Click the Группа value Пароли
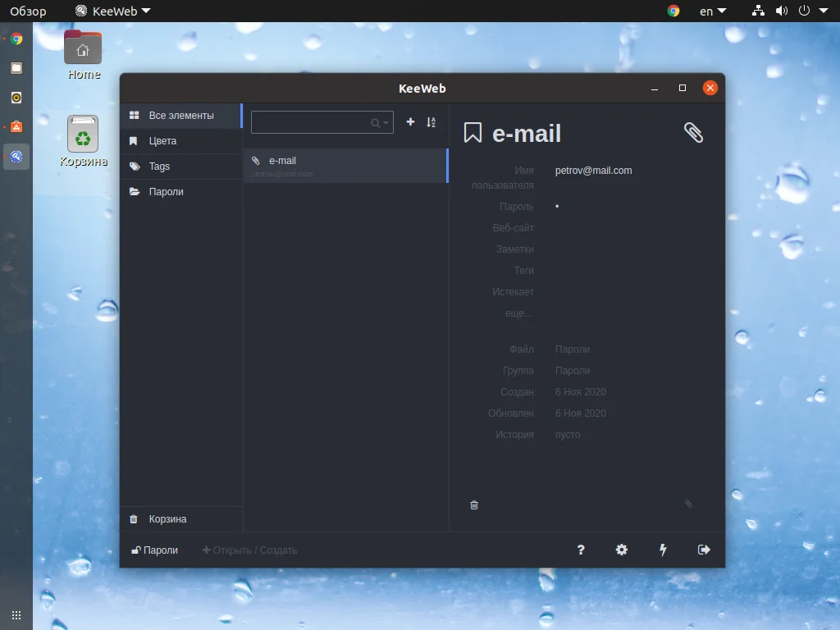 click(573, 371)
